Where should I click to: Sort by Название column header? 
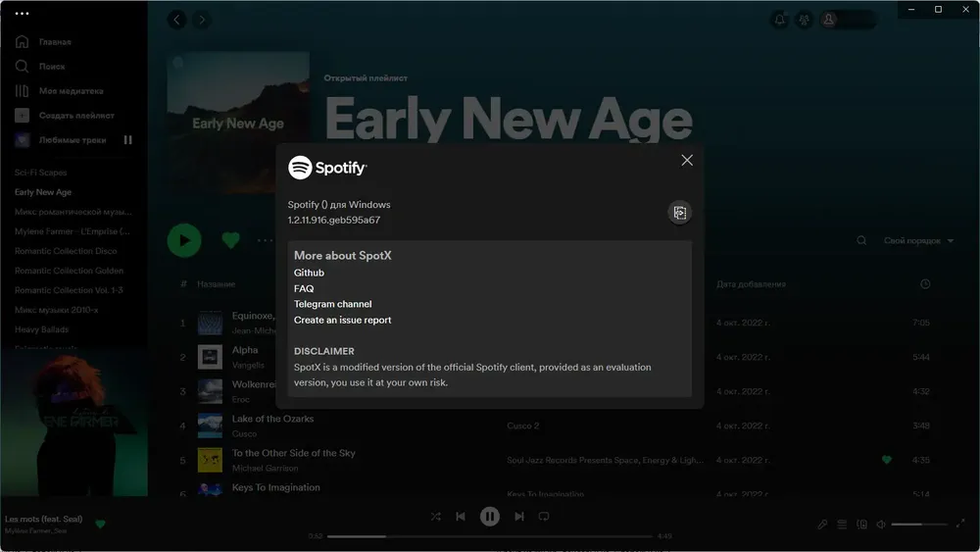(217, 283)
